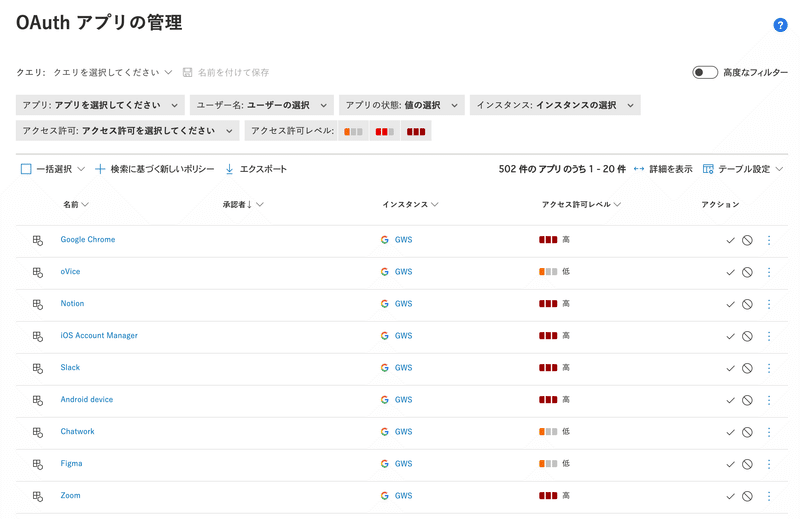
Task: Ban Google Chrome with the prohibit icon
Action: (x=747, y=240)
